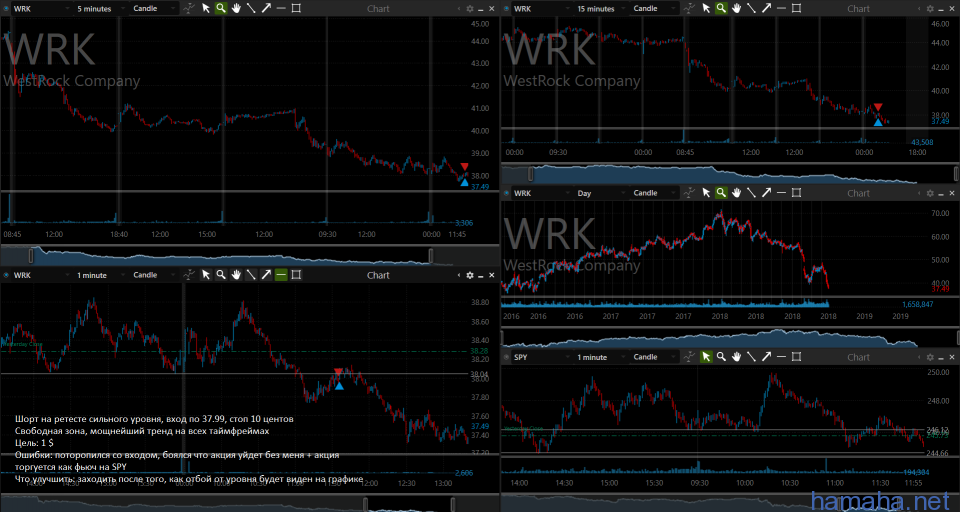Click the red sell marker on 1 minute chart
Viewport: 960px width, 512px height.
pyautogui.click(x=338, y=373)
